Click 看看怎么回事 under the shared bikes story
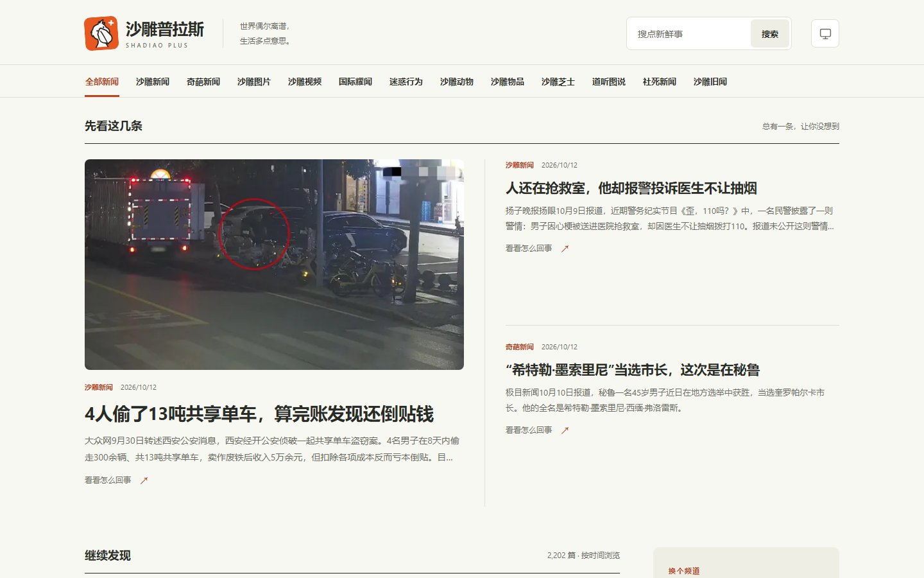924x578 pixels. pyautogui.click(x=108, y=480)
